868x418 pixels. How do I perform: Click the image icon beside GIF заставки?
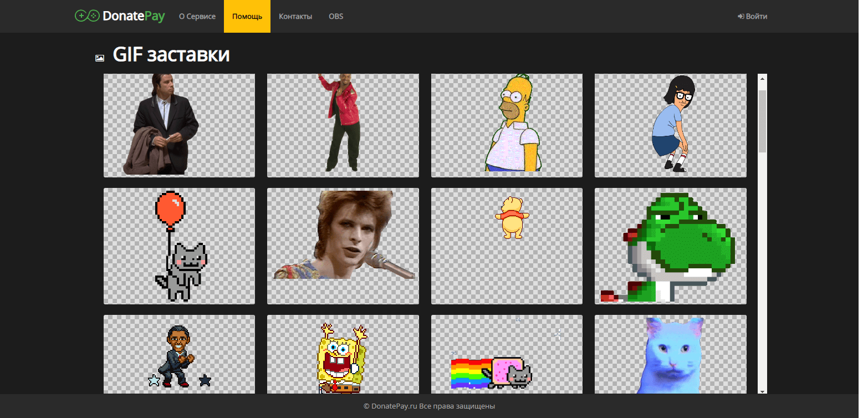tap(100, 58)
